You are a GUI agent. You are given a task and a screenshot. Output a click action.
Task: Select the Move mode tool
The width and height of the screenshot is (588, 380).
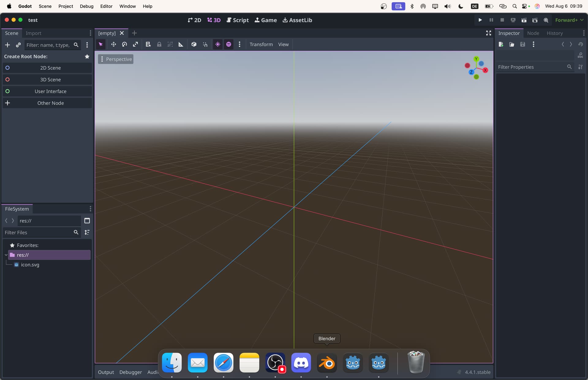coord(113,44)
